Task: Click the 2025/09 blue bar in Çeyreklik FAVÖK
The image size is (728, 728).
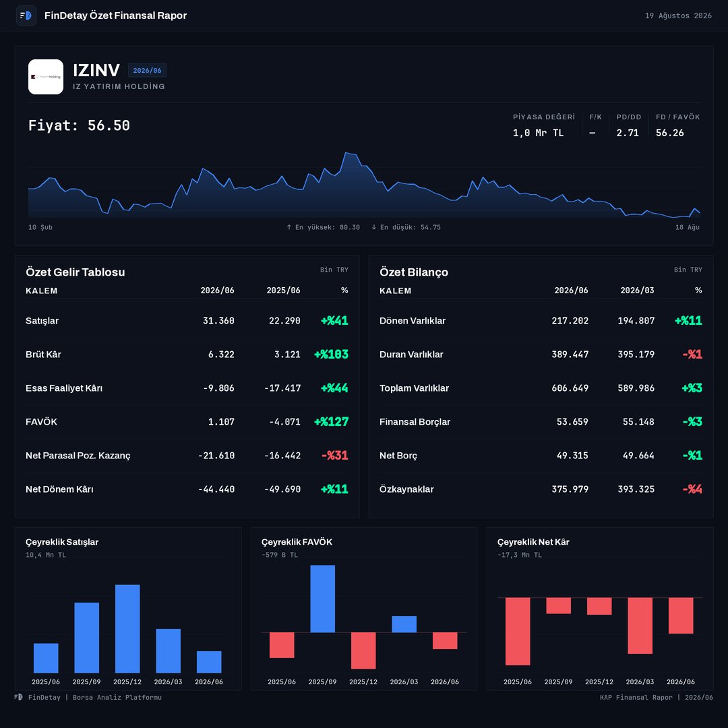Action: 323,599
